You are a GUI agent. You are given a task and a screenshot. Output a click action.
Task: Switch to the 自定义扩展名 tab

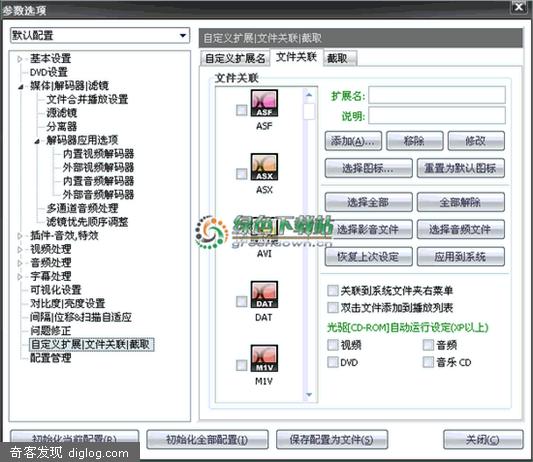point(235,58)
